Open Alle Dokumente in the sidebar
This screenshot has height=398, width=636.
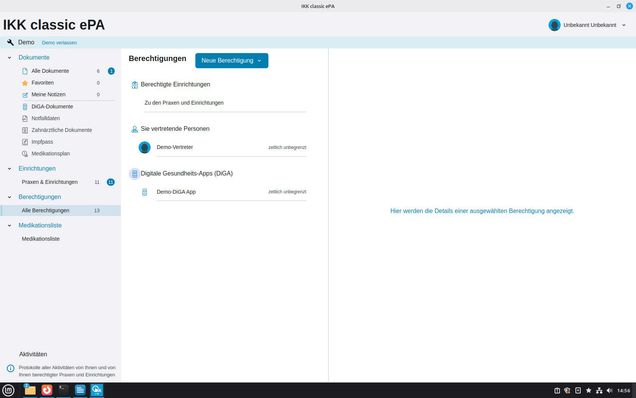50,71
